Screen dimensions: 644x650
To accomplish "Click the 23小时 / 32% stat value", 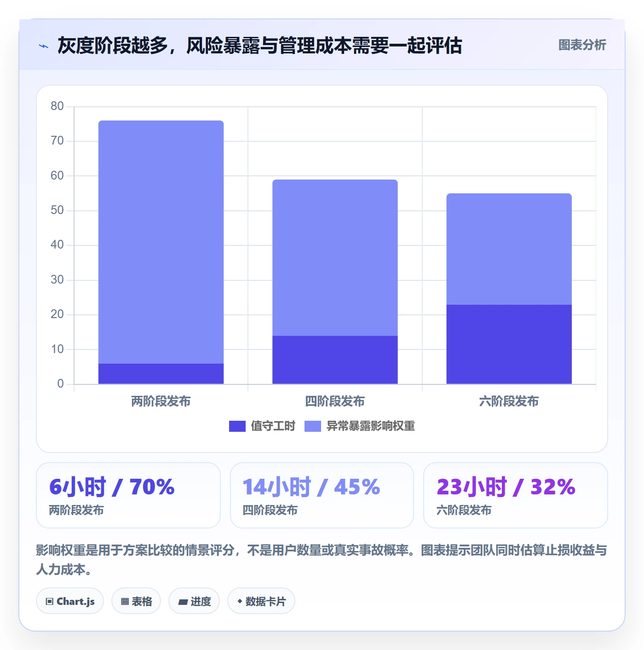I will (506, 487).
